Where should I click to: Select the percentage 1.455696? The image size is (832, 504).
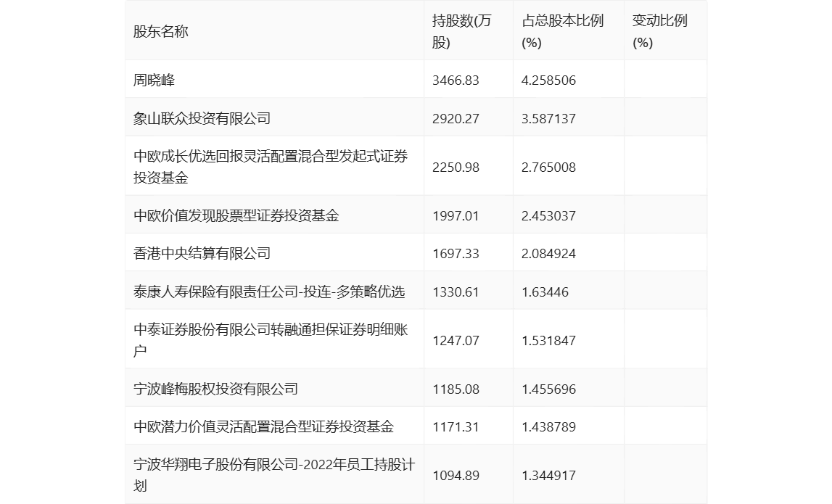pyautogui.click(x=548, y=389)
